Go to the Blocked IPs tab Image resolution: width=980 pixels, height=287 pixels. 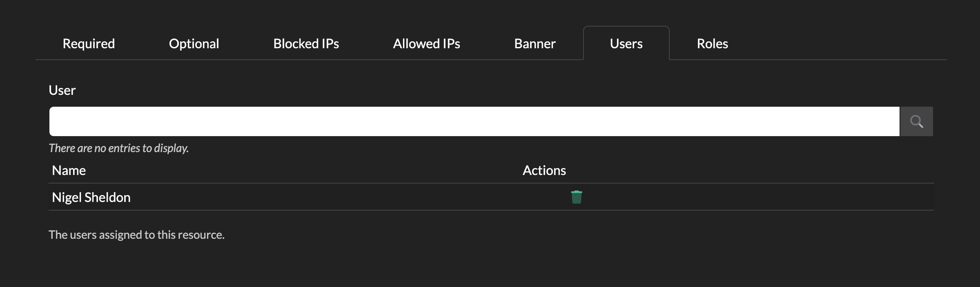coord(306,44)
